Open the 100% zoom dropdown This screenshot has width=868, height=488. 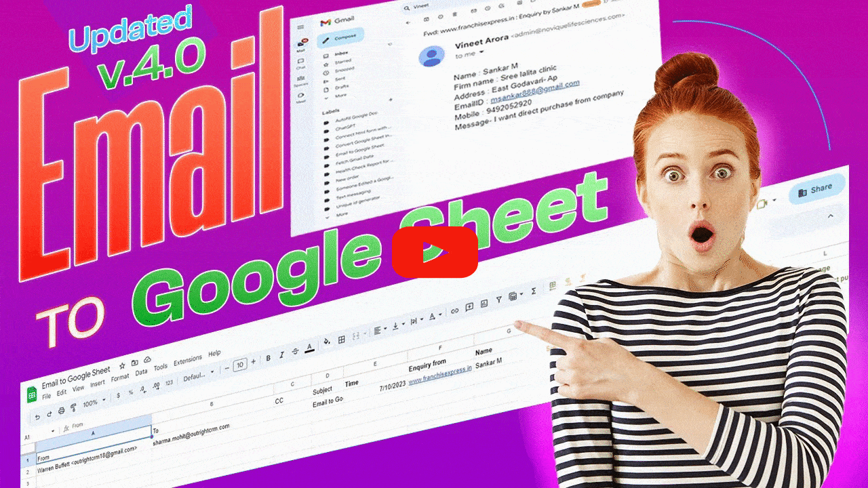(94, 402)
